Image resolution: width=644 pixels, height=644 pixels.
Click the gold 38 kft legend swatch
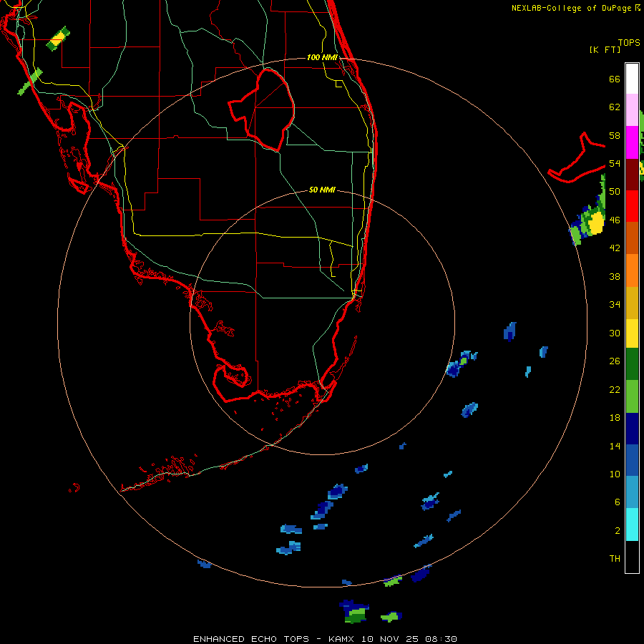tap(632, 303)
